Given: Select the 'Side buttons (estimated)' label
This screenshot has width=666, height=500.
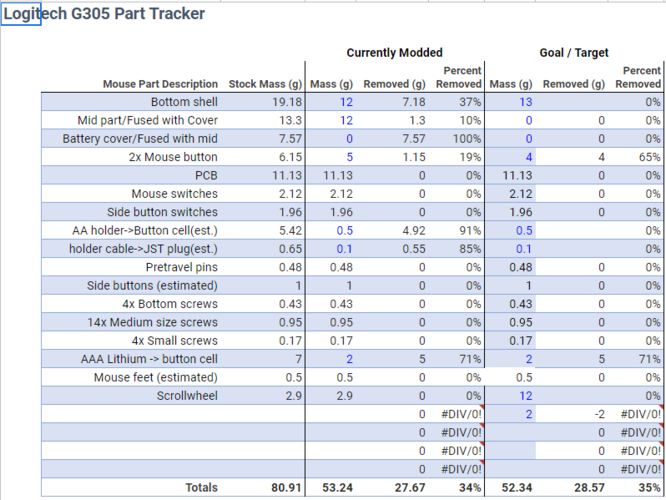Looking at the screenshot, I should coord(152,285).
